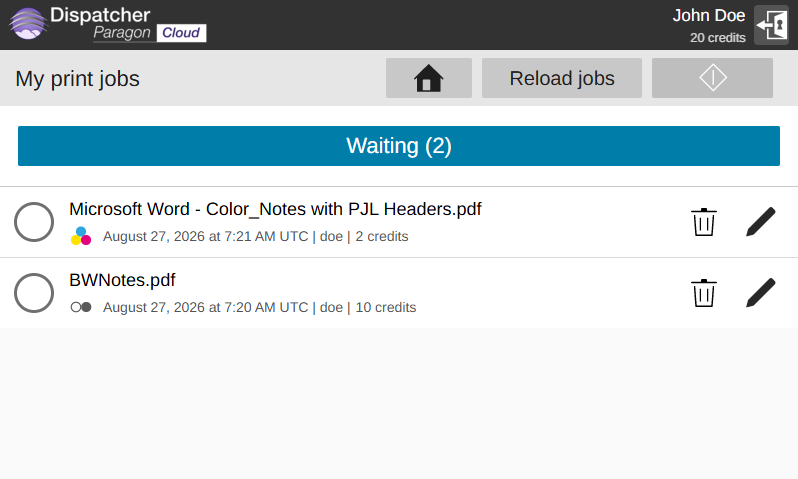Open Microsoft Word - Color_Notes job title
Image resolution: width=798 pixels, height=479 pixels.
(275, 209)
